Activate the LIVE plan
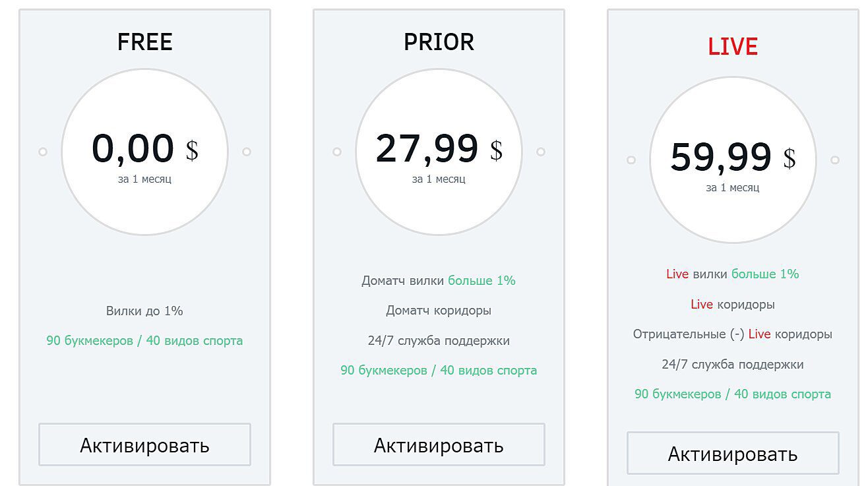 pos(733,454)
